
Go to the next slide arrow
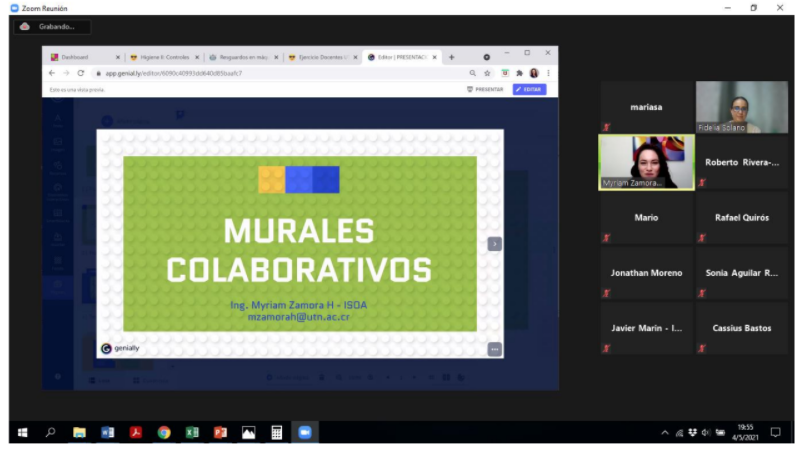pos(494,244)
